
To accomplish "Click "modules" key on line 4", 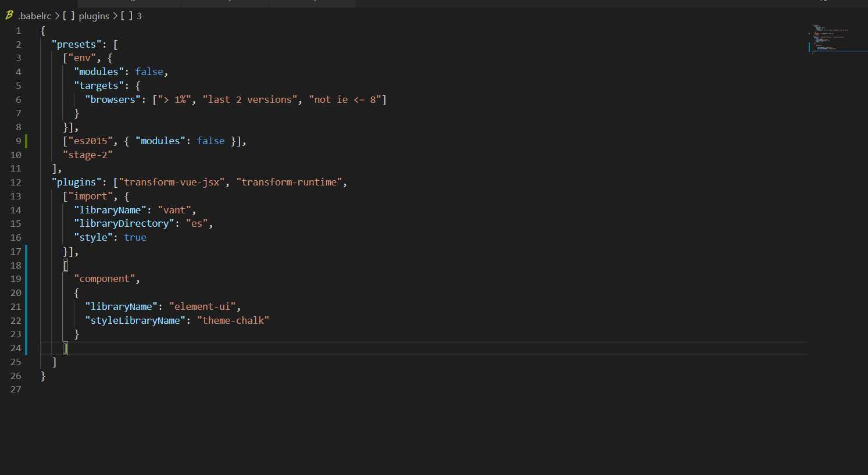I will (99, 72).
